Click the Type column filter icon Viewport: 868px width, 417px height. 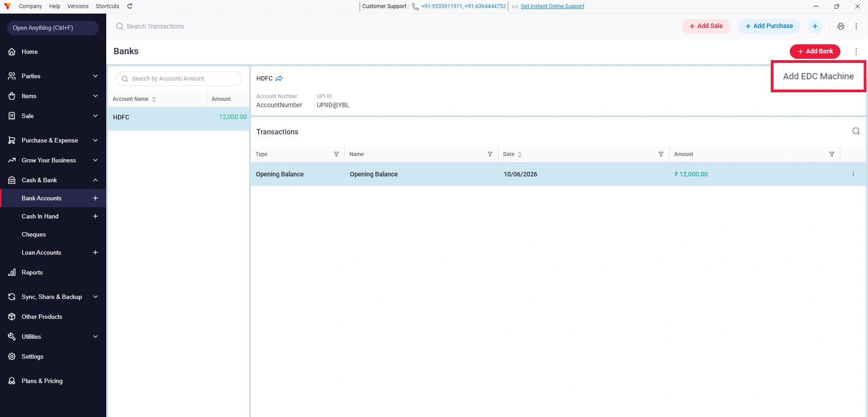click(x=336, y=154)
